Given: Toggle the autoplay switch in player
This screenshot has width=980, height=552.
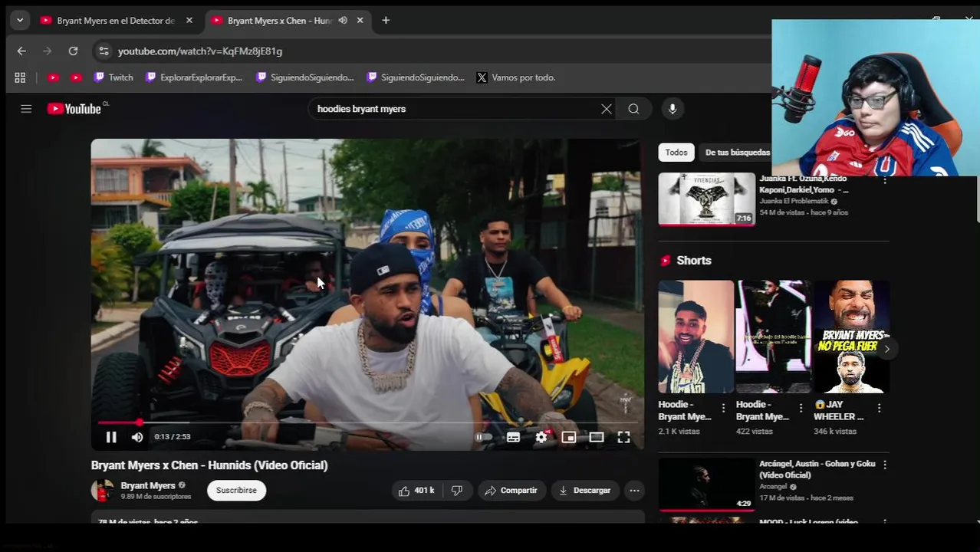Looking at the screenshot, I should pos(484,437).
